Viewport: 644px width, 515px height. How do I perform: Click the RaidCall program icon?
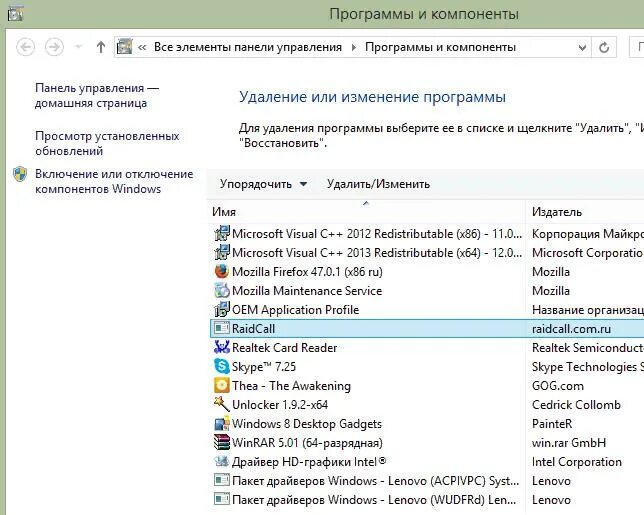pos(222,328)
